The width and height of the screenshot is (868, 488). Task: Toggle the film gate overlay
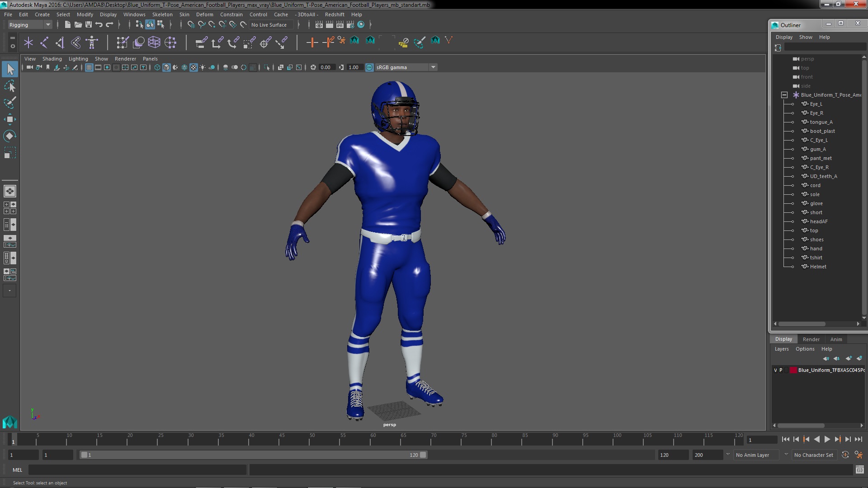point(98,67)
